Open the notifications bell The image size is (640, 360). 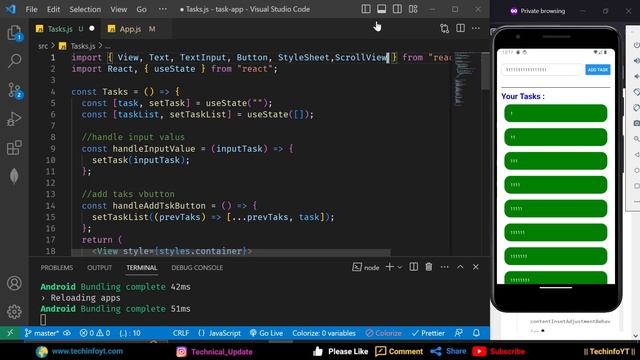pos(476,333)
